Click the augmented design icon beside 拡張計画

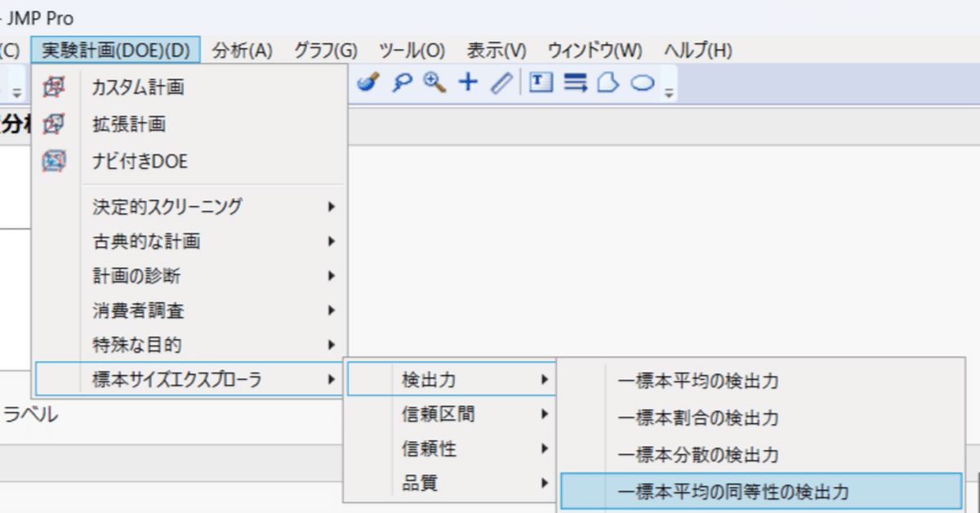coord(55,125)
